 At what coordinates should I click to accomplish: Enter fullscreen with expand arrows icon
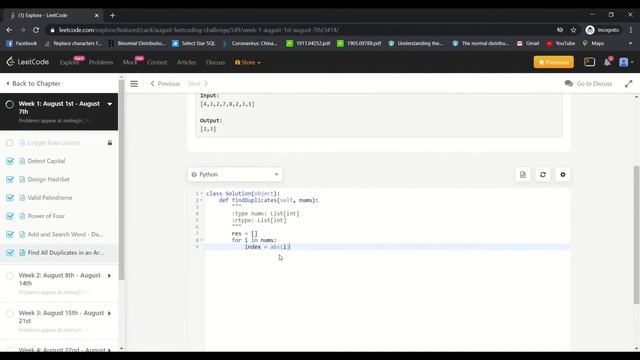tap(628, 84)
